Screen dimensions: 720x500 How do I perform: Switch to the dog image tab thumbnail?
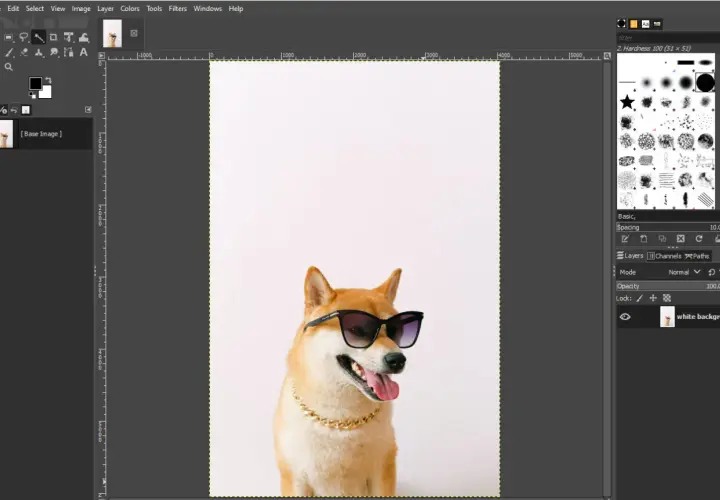pos(112,33)
